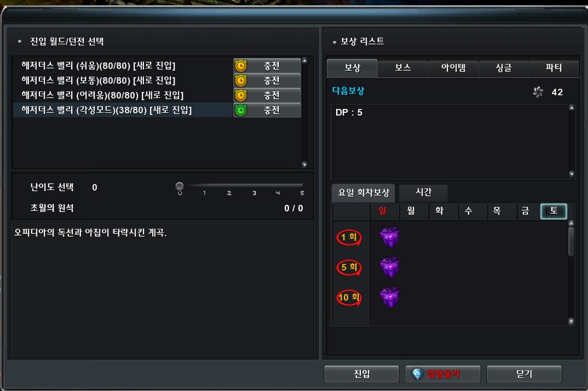Click the DP reward box scroll down arrow
The image size is (588, 391).
(x=572, y=174)
